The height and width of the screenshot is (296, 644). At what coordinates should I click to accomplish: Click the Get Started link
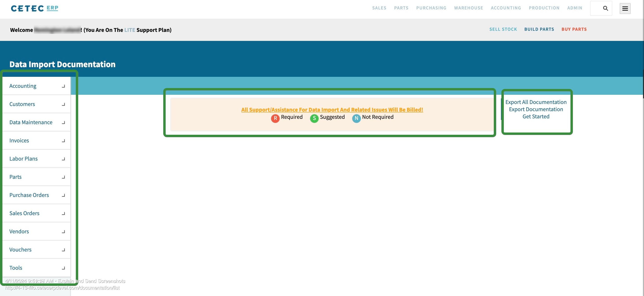(x=536, y=117)
